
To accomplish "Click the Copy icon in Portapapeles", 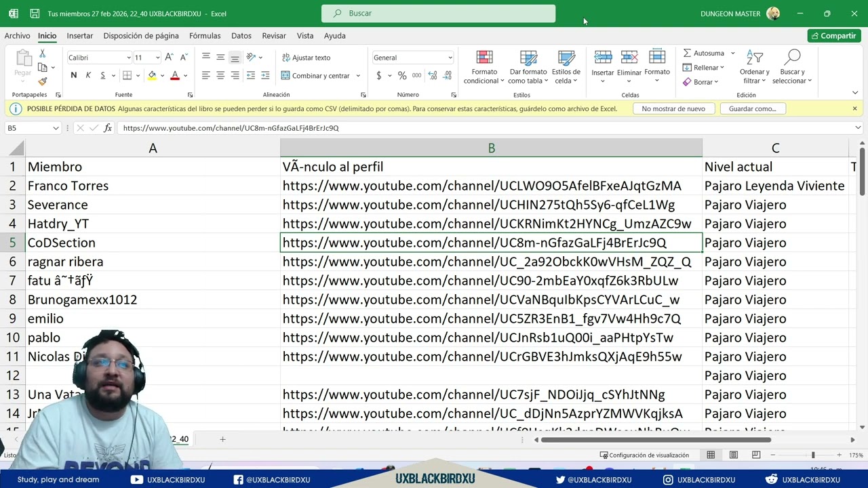I will tap(43, 67).
